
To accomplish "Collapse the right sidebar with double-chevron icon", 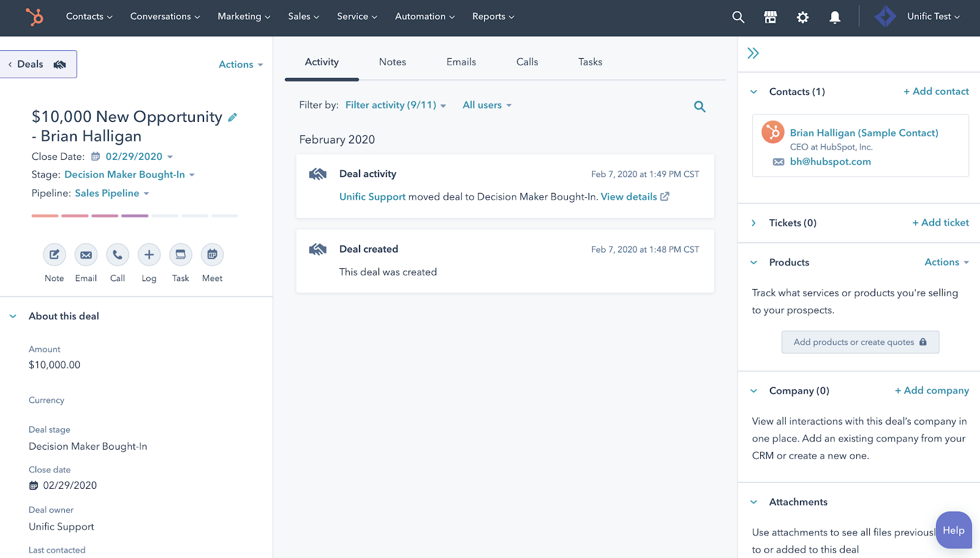I will [753, 53].
